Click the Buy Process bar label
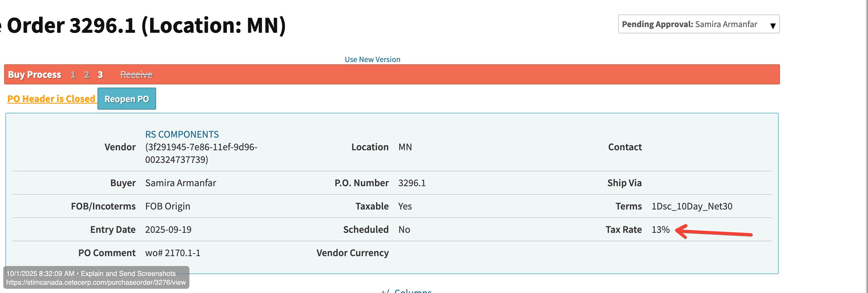 34,75
